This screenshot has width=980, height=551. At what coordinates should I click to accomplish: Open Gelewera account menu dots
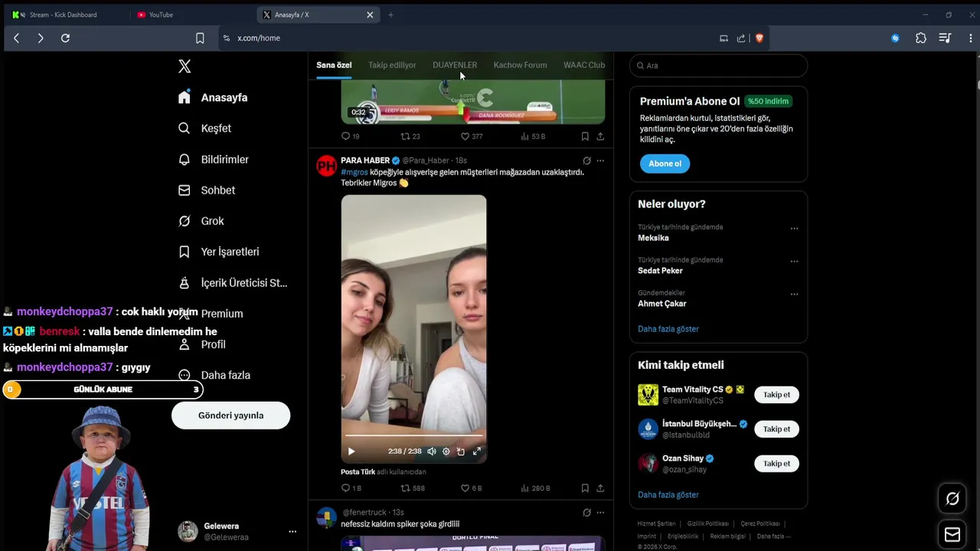click(x=292, y=531)
